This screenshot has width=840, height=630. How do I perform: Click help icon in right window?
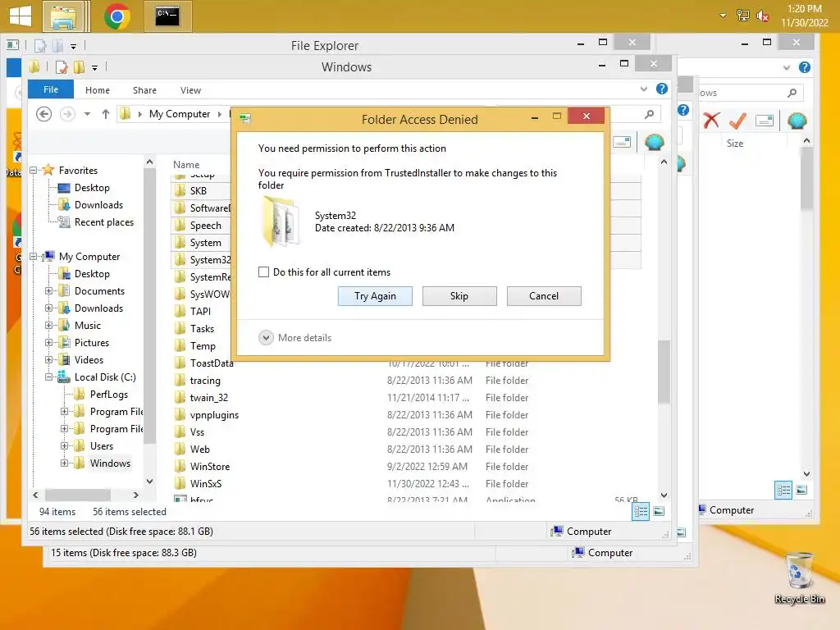point(805,67)
